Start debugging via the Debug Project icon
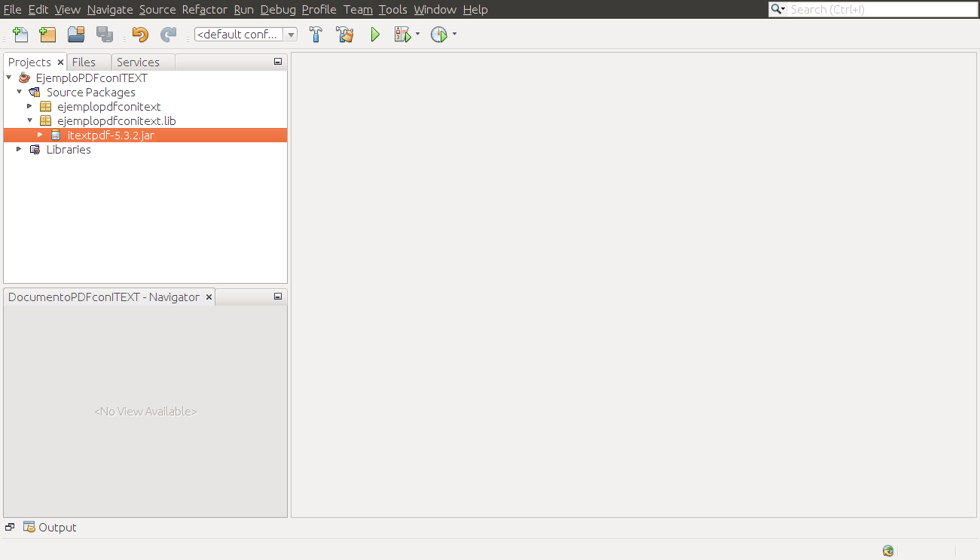Image resolution: width=980 pixels, height=560 pixels. (402, 34)
